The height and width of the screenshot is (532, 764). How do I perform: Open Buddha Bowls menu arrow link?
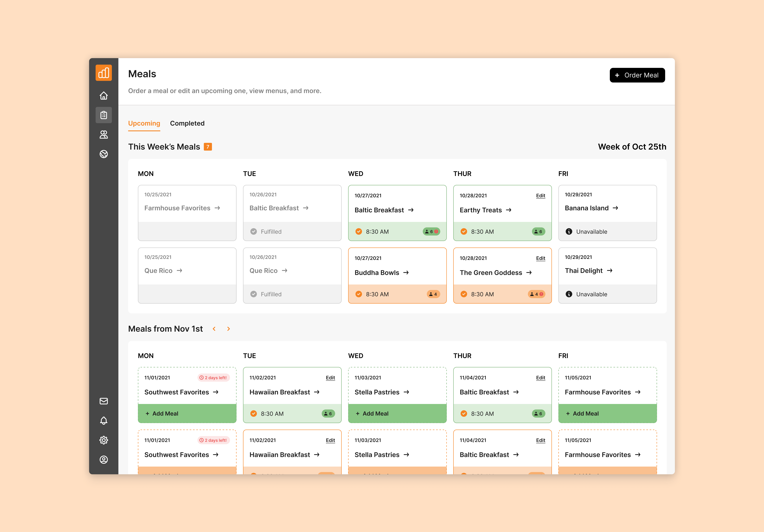406,273
